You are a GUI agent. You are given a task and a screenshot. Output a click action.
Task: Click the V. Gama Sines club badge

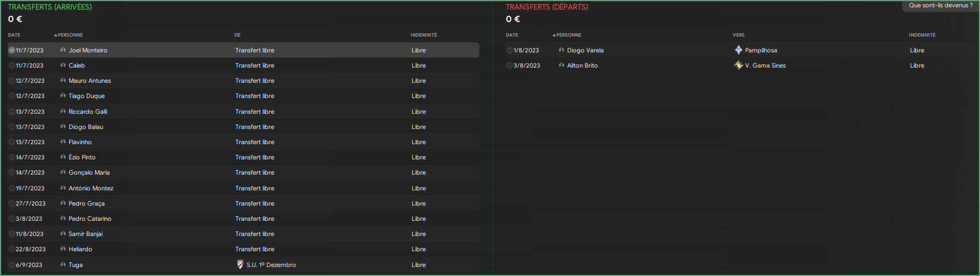pyautogui.click(x=738, y=65)
